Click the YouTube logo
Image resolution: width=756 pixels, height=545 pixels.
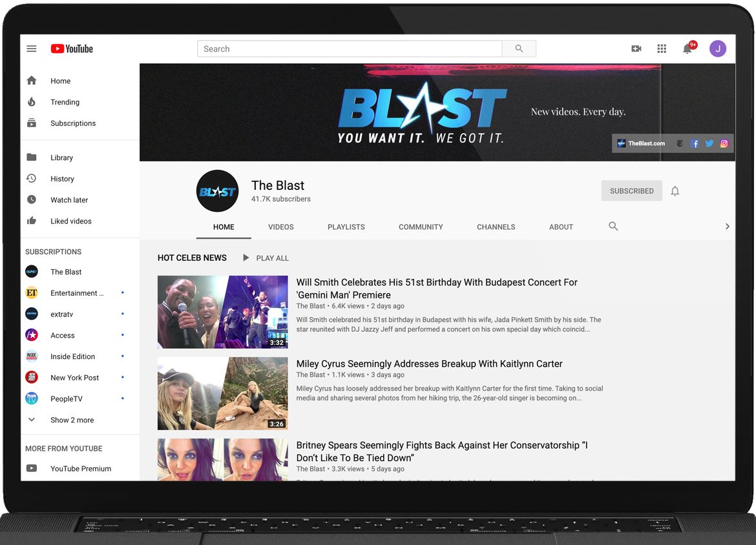(72, 48)
